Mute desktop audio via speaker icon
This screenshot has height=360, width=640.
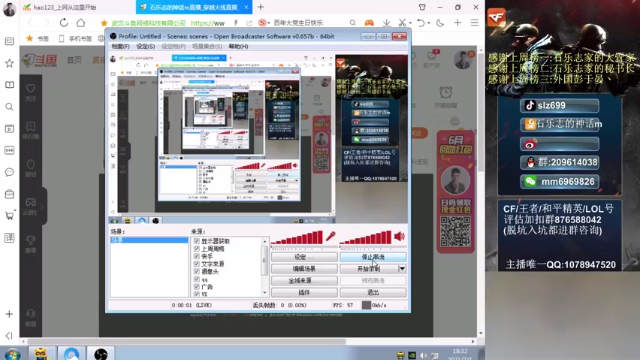point(399,236)
